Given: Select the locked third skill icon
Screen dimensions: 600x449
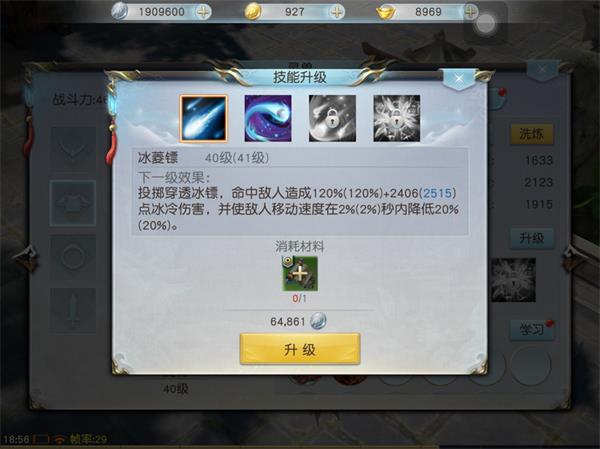Looking at the screenshot, I should [332, 119].
